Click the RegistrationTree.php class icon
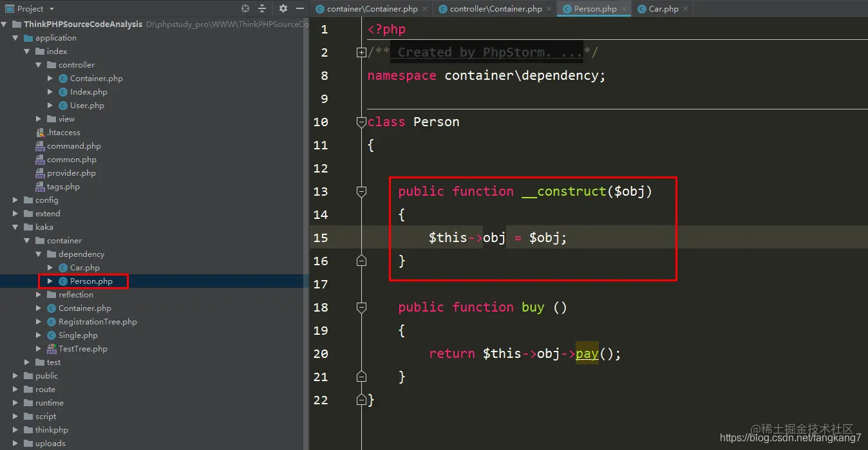The image size is (868, 450). 52,322
